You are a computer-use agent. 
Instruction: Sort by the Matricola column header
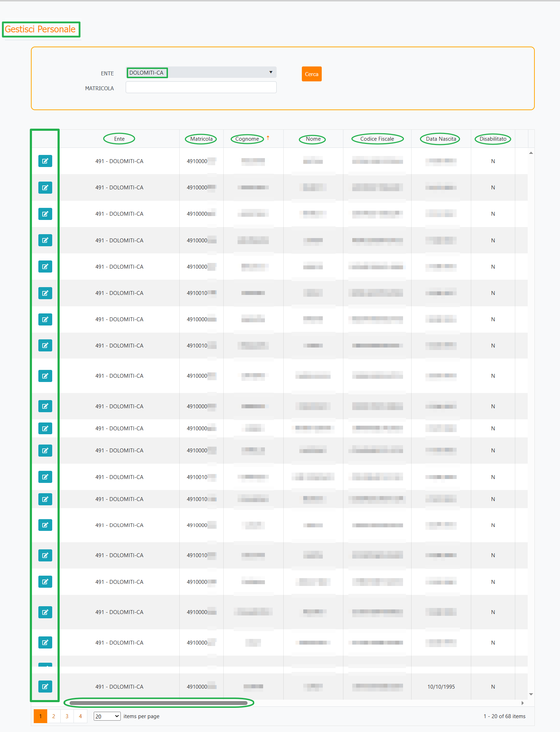pos(201,139)
